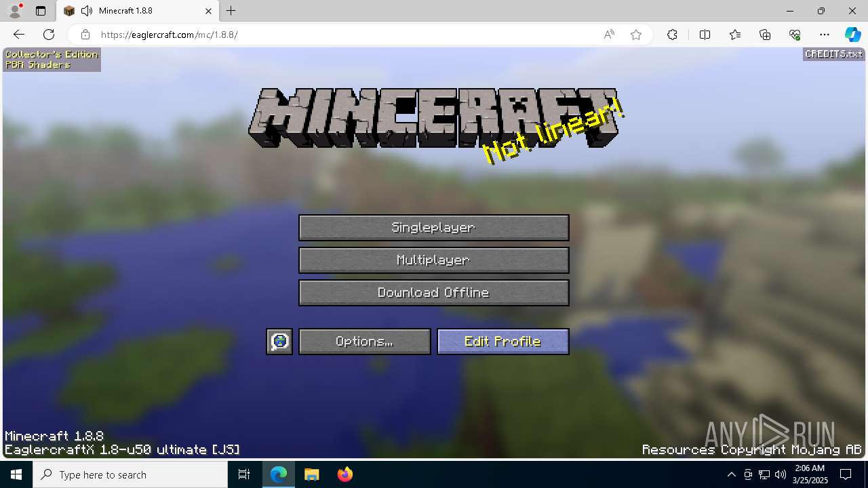Open the Windows Start menu
The image size is (868, 488).
coord(16,474)
